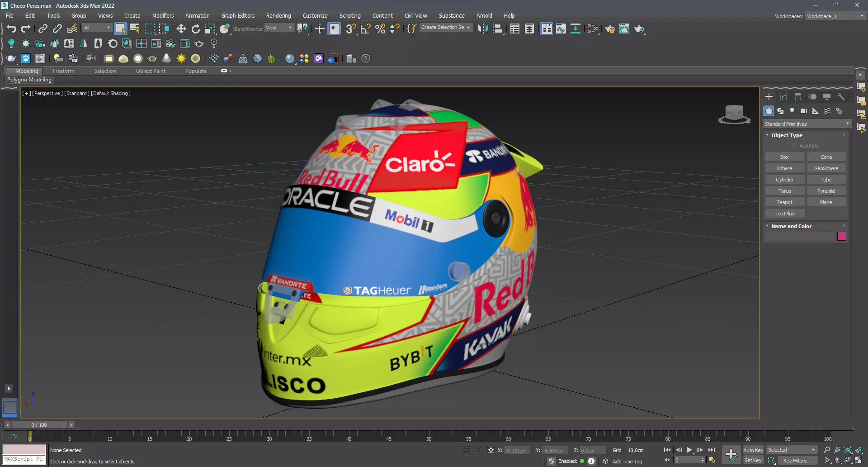This screenshot has width=868, height=467.
Task: Open the Layer Explorer icon
Action: tap(529, 29)
